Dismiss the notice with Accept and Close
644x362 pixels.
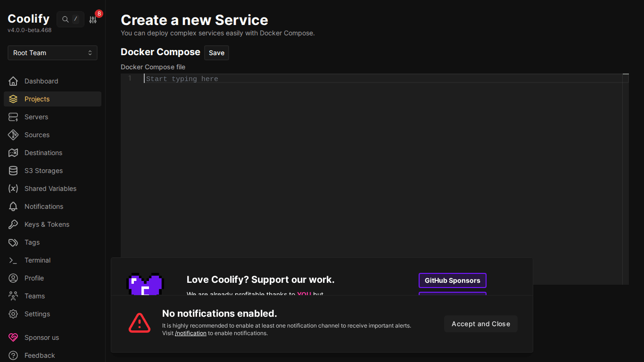pos(480,324)
